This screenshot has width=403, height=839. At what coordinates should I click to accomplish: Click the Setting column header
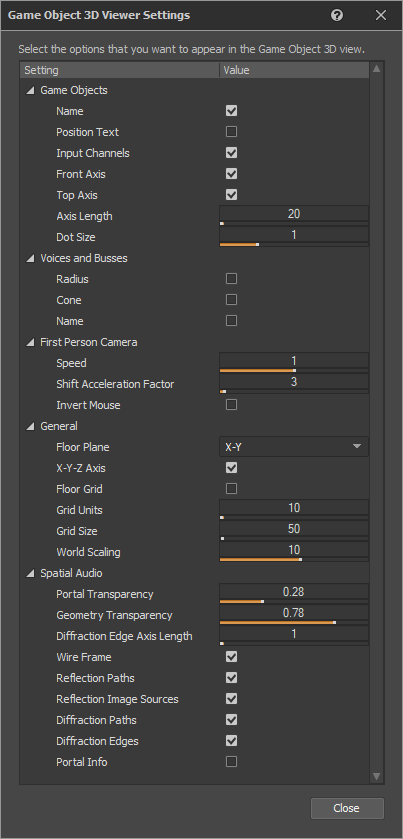pos(119,70)
